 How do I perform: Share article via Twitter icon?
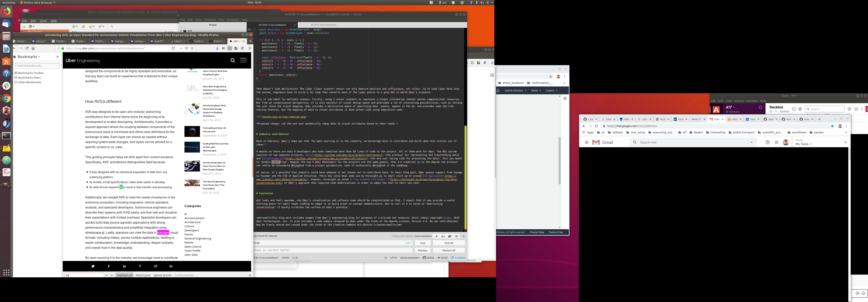[x=93, y=266]
